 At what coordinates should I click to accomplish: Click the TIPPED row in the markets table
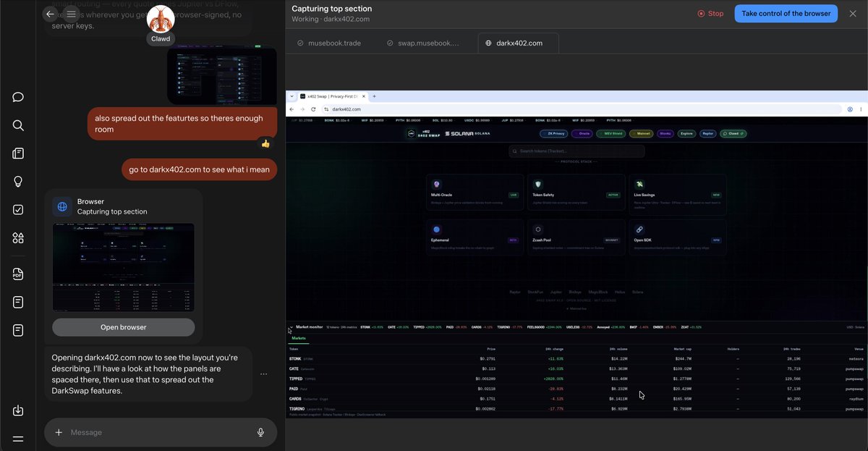[x=576, y=378]
